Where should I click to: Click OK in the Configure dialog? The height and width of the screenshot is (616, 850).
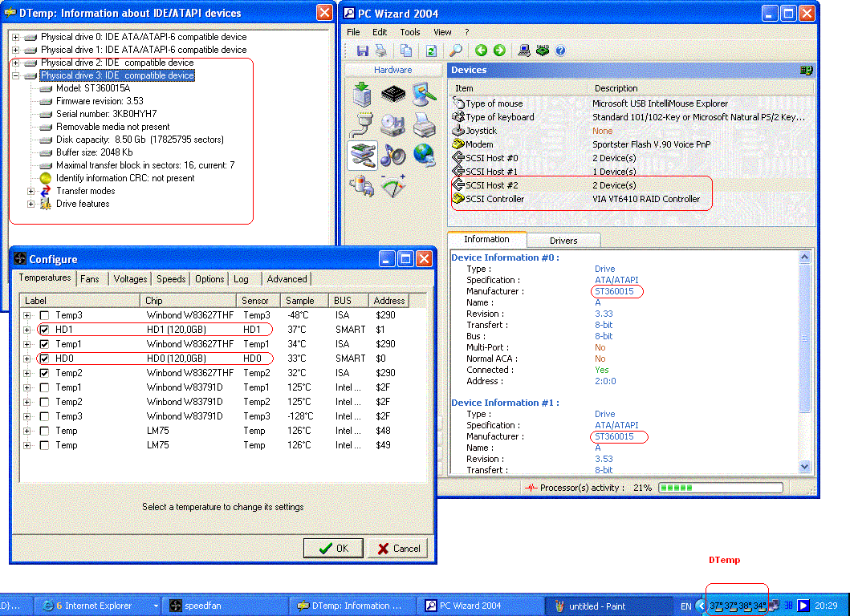click(333, 549)
